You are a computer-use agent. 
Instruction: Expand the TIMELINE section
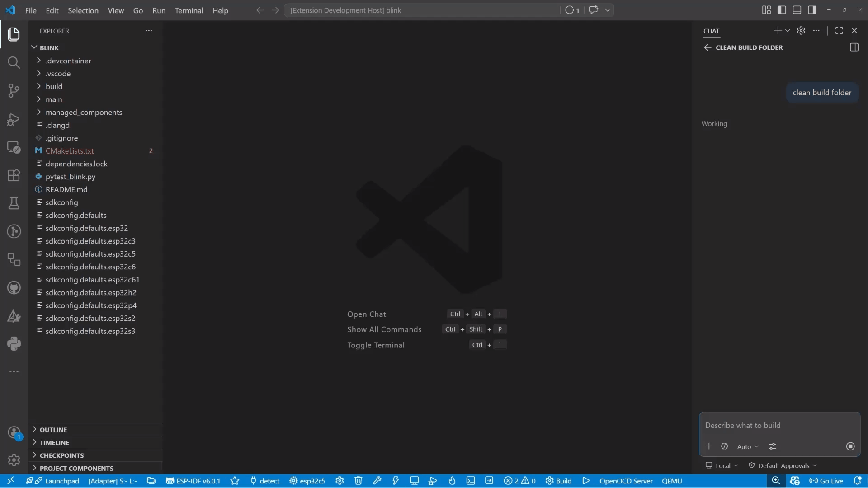tap(95, 443)
